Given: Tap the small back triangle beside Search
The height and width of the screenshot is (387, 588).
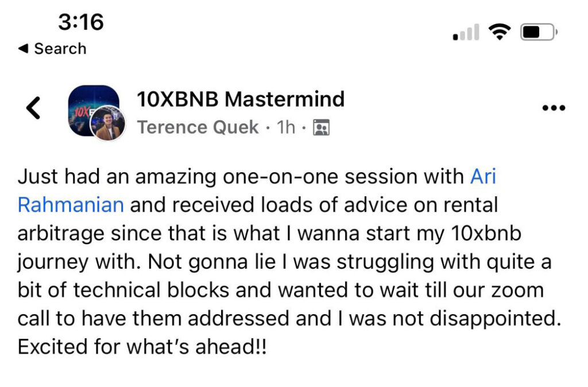Looking at the screenshot, I should (23, 49).
